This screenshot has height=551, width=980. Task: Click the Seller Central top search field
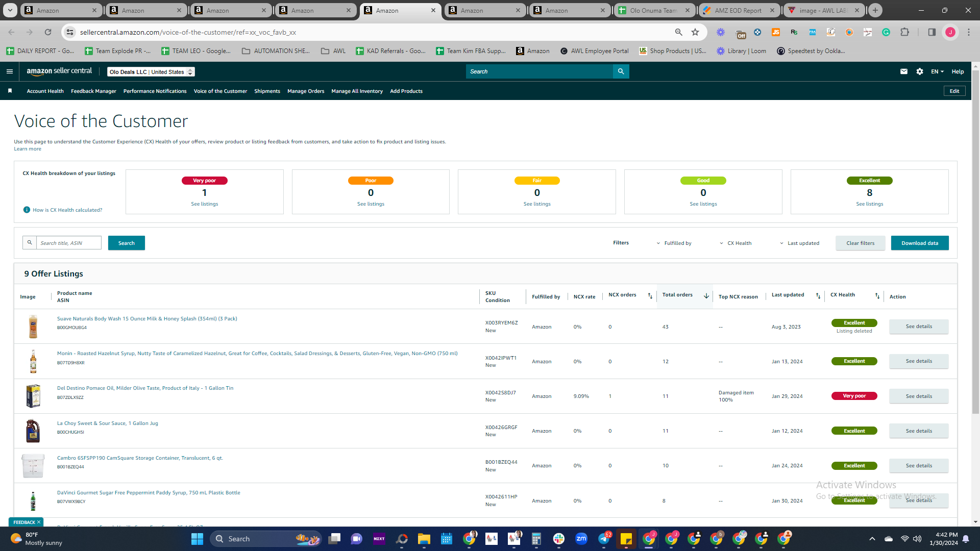(540, 71)
